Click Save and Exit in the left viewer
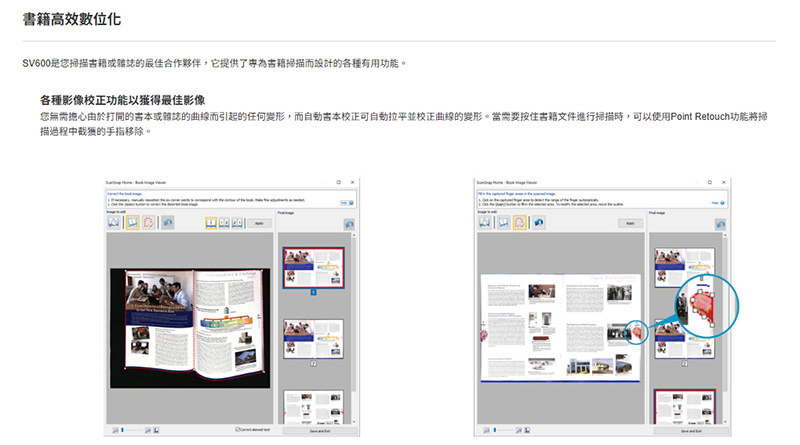 point(320,431)
